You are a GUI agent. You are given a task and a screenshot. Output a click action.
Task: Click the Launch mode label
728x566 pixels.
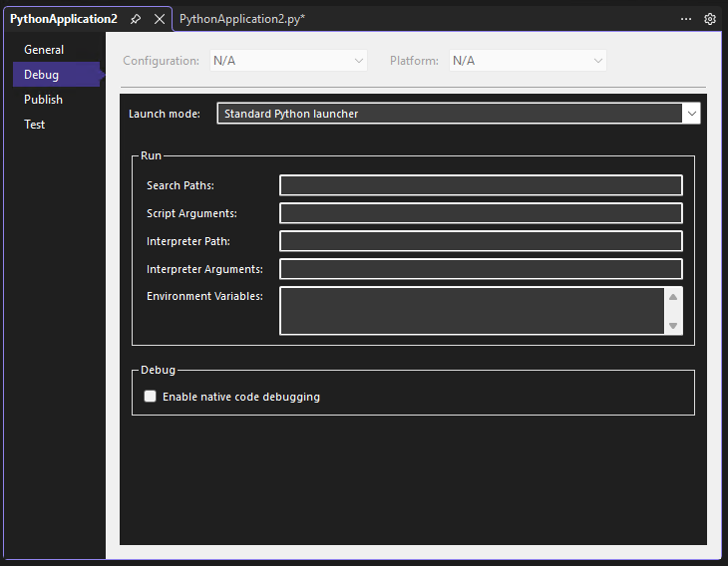(165, 114)
